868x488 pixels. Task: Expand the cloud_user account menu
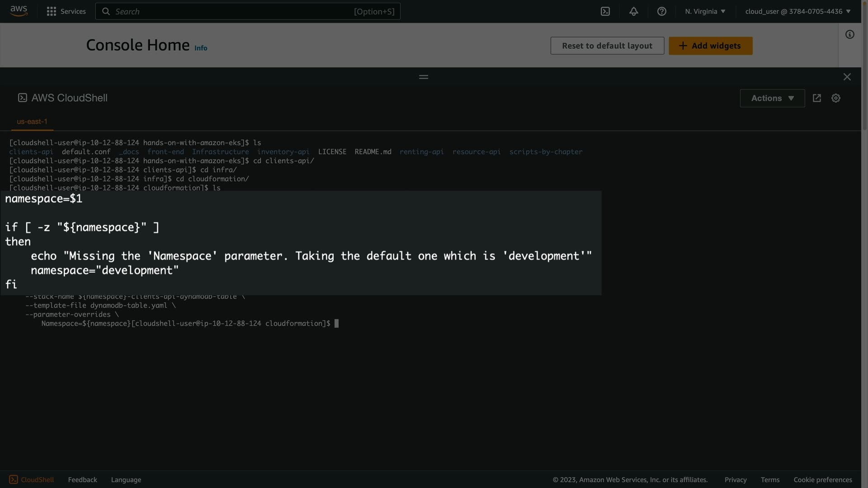tap(797, 11)
